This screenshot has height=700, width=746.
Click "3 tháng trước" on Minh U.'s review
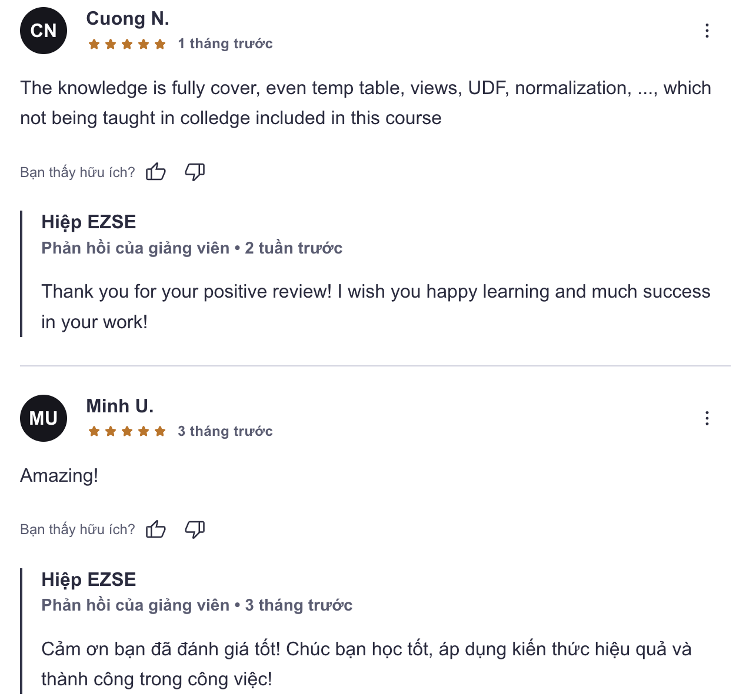pyautogui.click(x=225, y=432)
